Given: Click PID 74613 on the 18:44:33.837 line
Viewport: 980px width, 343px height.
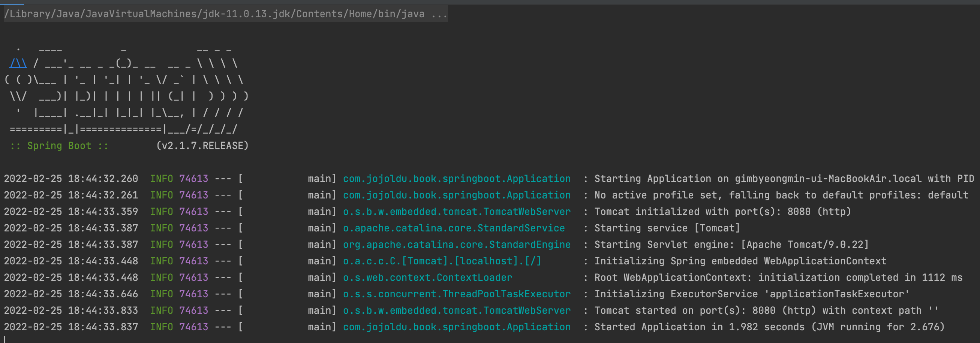Looking at the screenshot, I should click(194, 327).
